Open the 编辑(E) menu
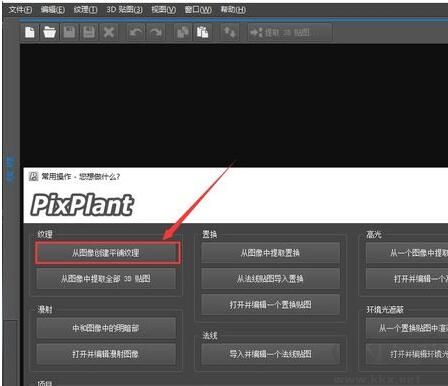The height and width of the screenshot is (386, 448). coord(53,10)
